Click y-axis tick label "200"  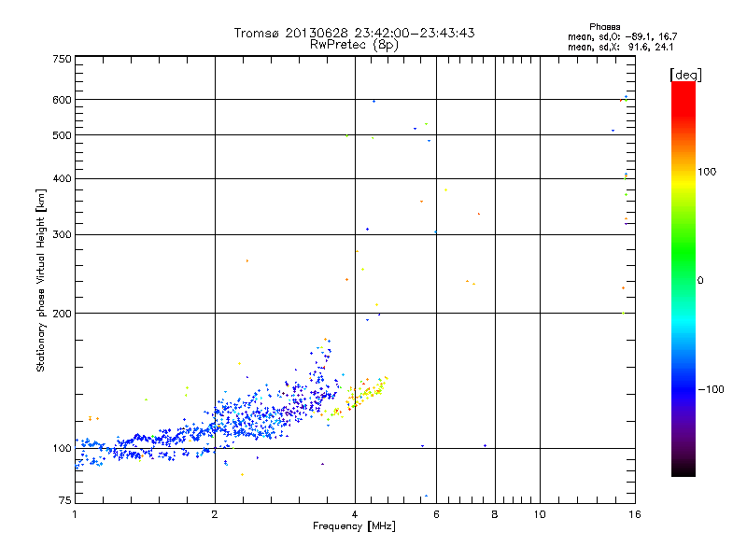(x=62, y=314)
